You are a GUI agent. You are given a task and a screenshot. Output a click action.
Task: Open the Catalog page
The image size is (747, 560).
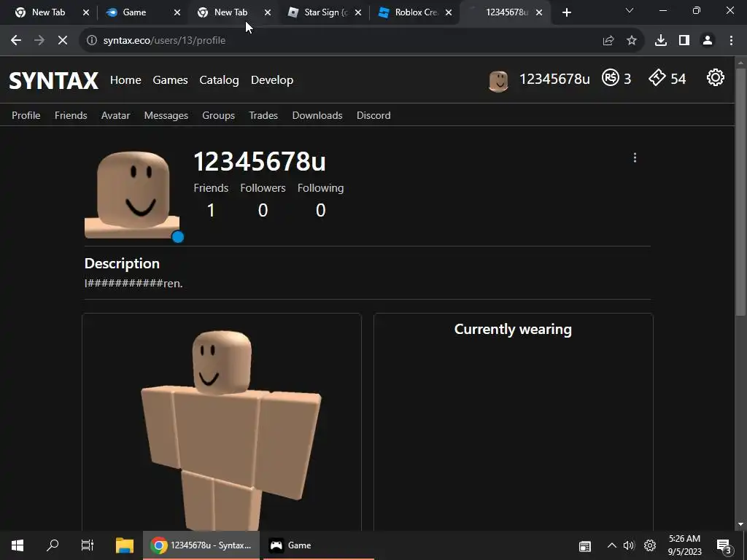point(219,80)
